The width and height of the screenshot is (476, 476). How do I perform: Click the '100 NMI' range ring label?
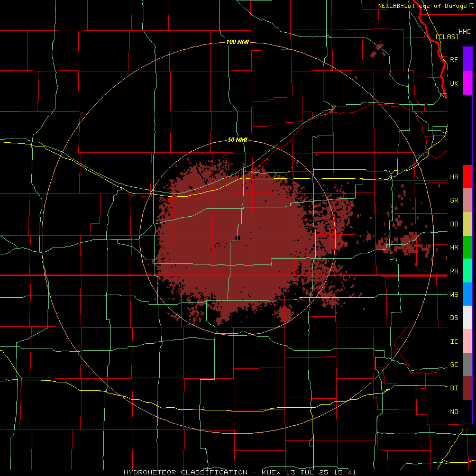click(x=237, y=42)
